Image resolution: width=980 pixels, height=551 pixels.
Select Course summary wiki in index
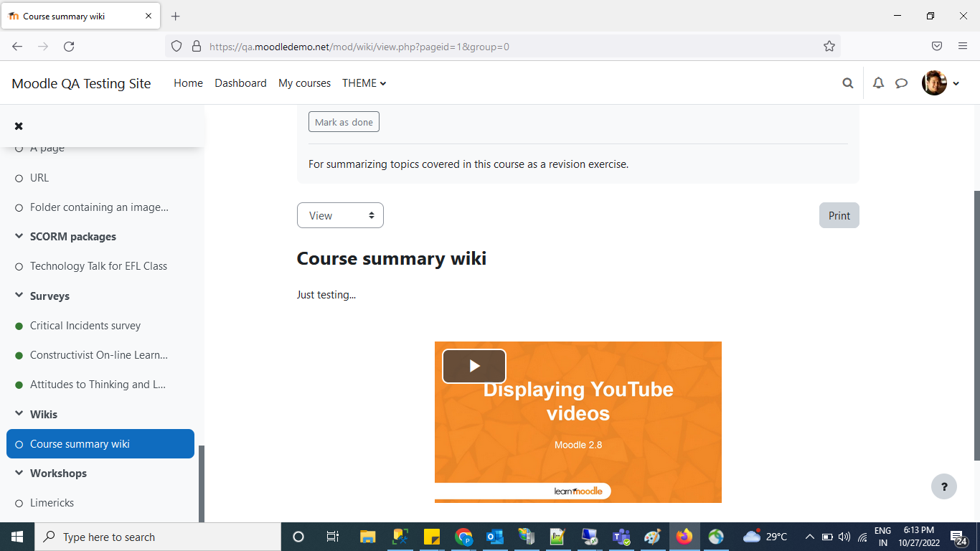pyautogui.click(x=100, y=443)
